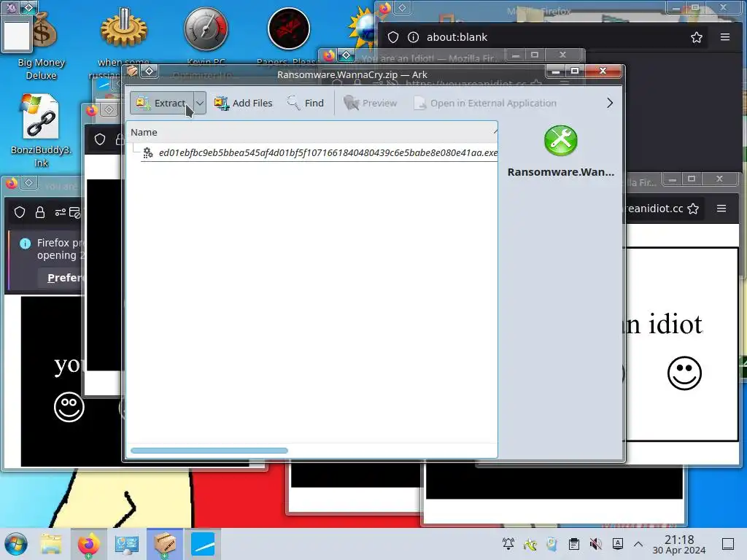
Task: Sort by the Name column header
Action: pos(312,132)
